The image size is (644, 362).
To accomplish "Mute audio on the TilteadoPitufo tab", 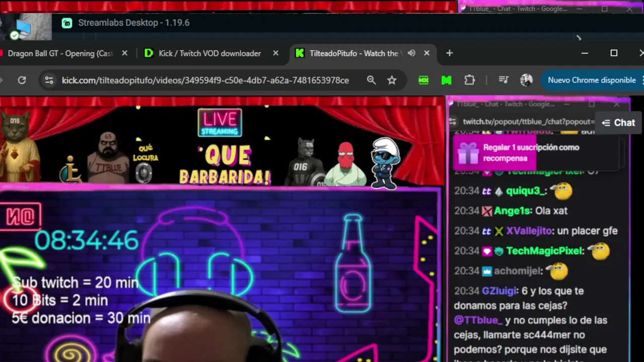I will (412, 53).
